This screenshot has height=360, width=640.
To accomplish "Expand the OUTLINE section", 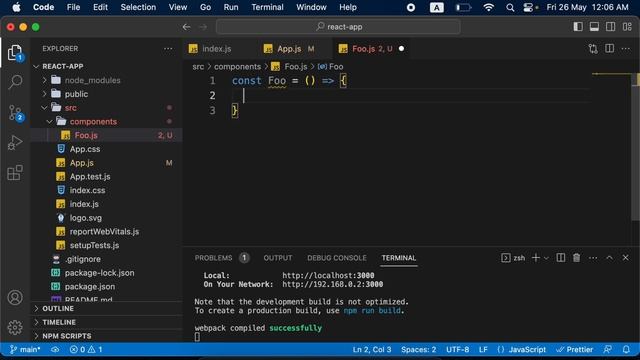I will 106,309.
